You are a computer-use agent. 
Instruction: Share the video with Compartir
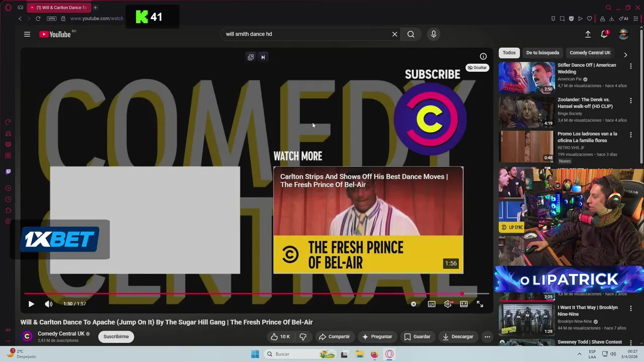[334, 336]
